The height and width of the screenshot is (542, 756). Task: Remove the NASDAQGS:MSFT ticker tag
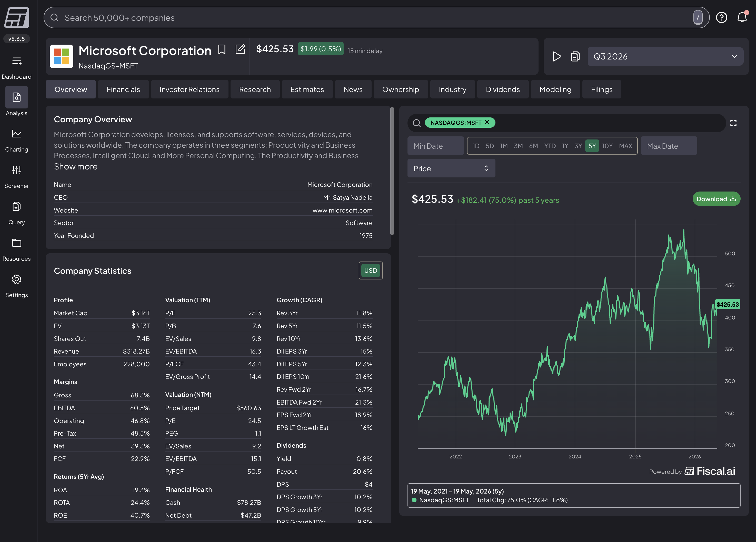487,122
